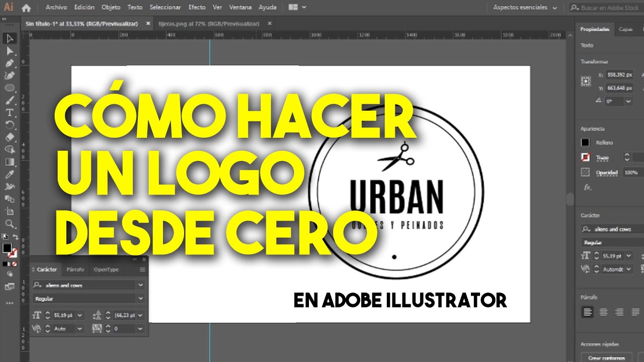The width and height of the screenshot is (644, 362).
Task: Set the none fill mode below swatches
Action: coord(16,263)
